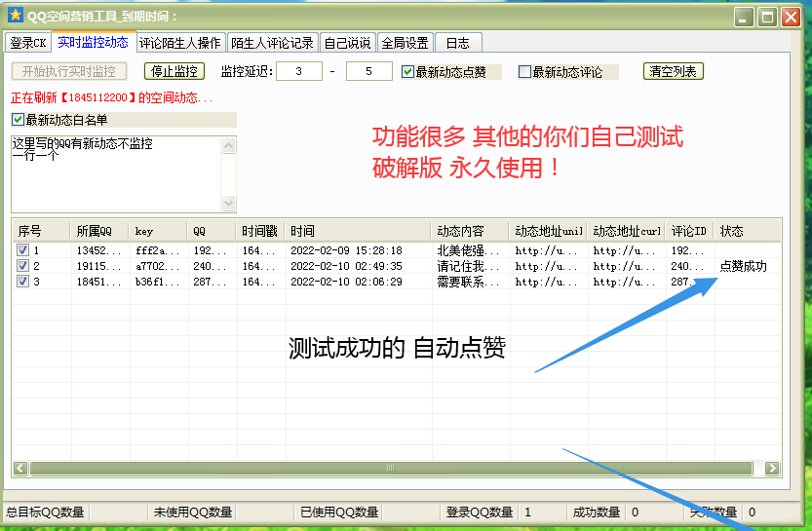
Task: Click the horizontal scrollbar thumb of table
Action: click(x=391, y=469)
